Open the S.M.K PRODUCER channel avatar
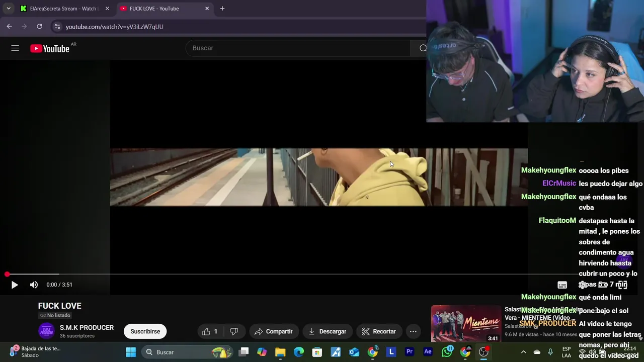Viewport: 644px width, 362px height. pos(46,331)
